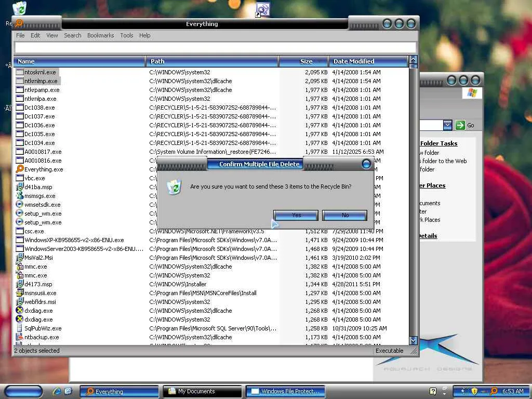Sort by Size column header

coord(303,61)
